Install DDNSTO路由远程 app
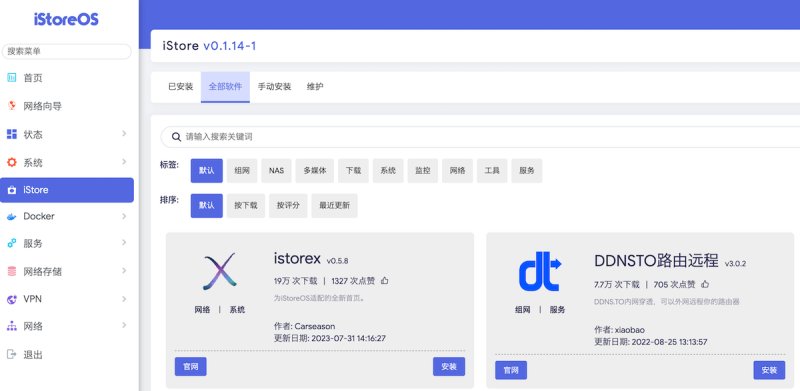Viewport: 800px width, 391px height. pos(769,370)
